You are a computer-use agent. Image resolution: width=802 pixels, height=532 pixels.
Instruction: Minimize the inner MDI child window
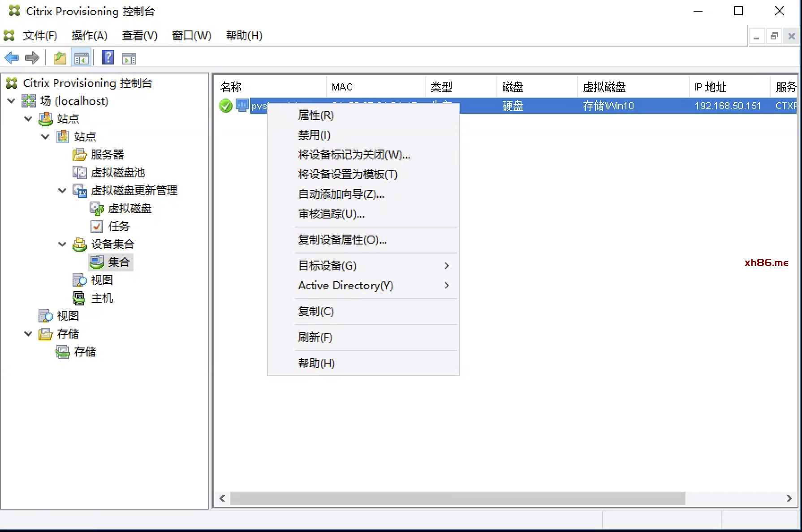(756, 36)
